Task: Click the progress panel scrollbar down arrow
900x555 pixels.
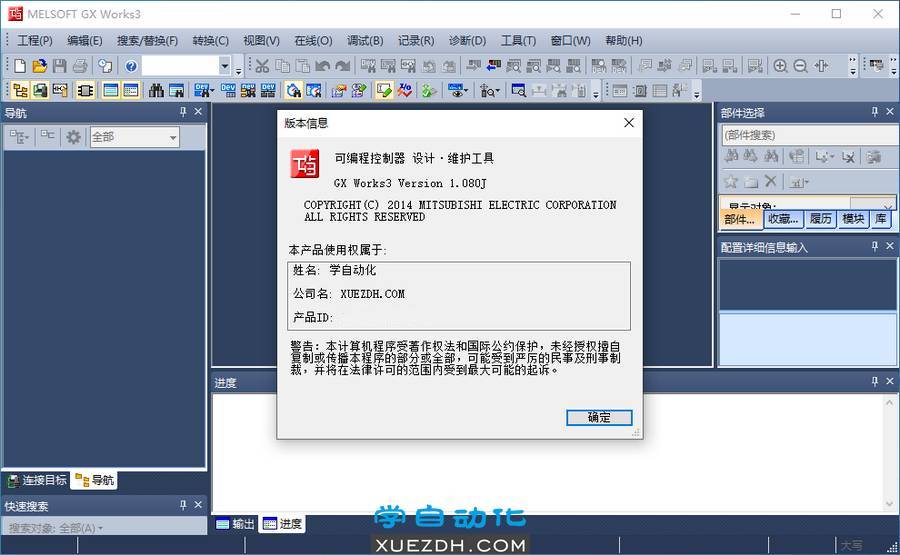Action: click(x=890, y=504)
